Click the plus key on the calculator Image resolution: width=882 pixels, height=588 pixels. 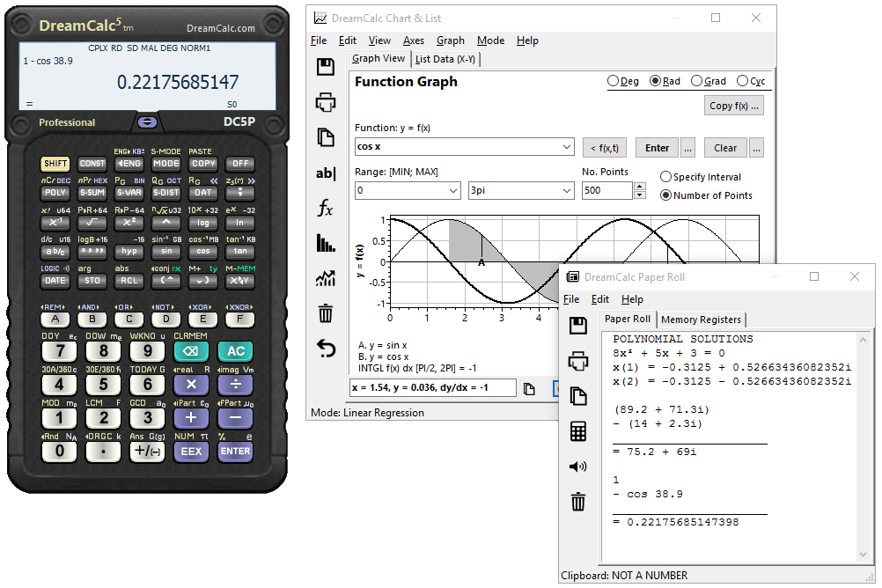[x=191, y=418]
